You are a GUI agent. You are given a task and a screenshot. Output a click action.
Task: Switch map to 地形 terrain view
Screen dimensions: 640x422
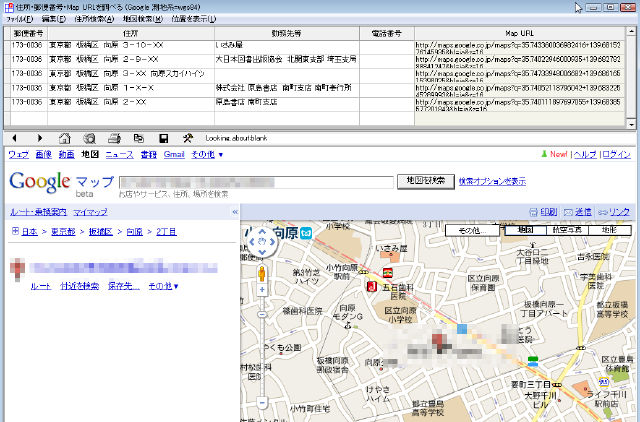(609, 230)
